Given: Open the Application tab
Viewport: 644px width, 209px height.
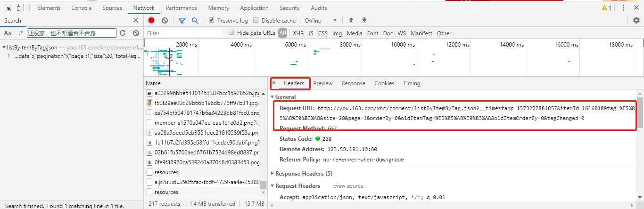Looking at the screenshot, I should point(254,8).
